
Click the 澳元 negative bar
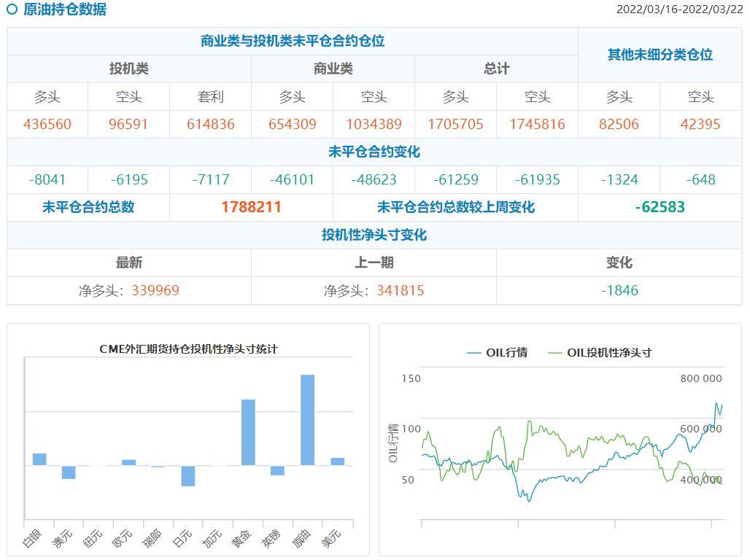(69, 472)
